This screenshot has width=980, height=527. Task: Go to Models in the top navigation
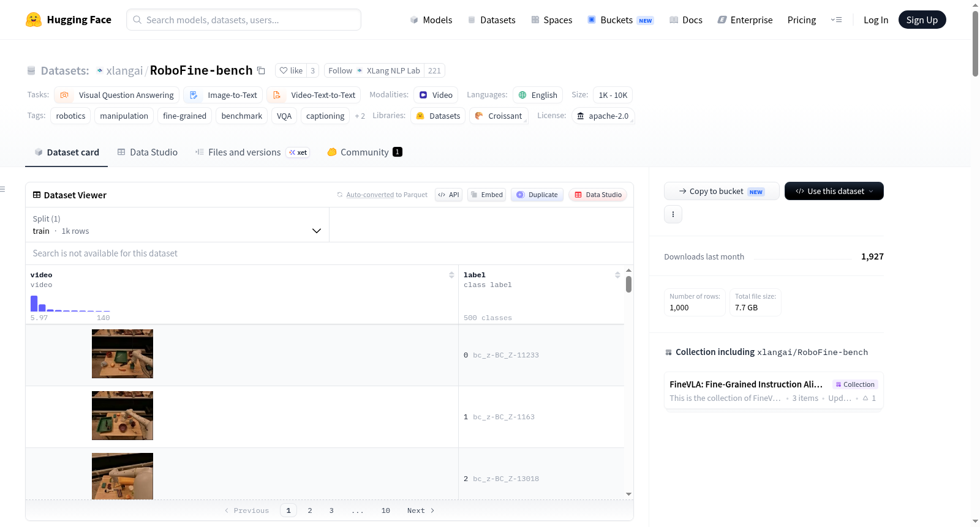click(431, 20)
